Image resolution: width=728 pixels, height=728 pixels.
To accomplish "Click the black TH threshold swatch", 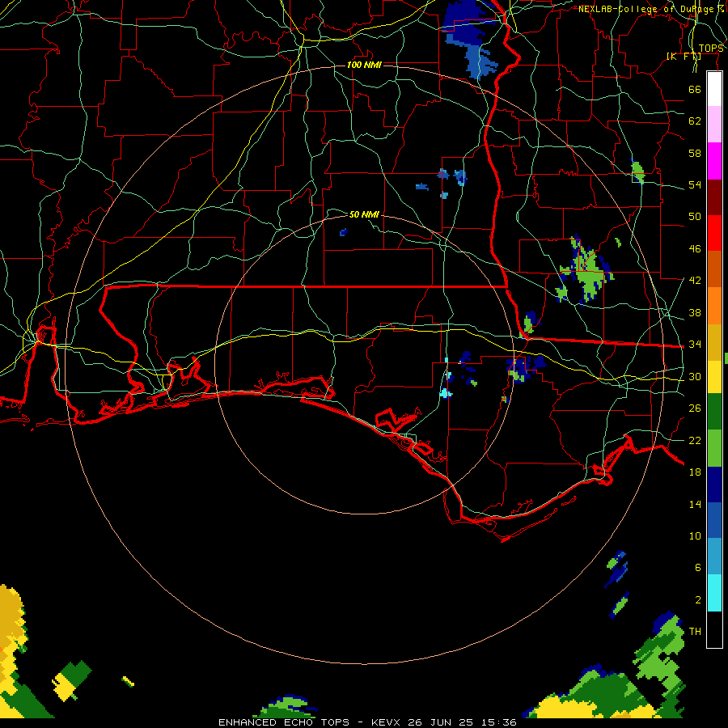I will coord(714,629).
